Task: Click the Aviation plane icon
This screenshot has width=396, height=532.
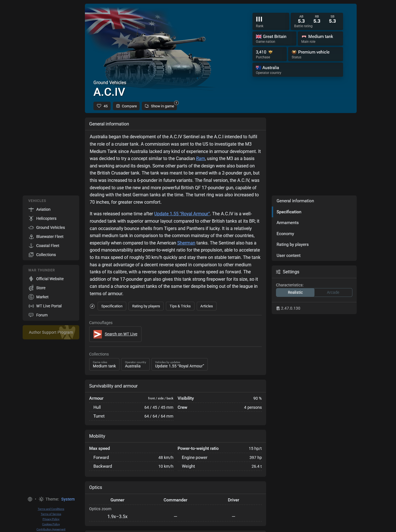Action: pyautogui.click(x=31, y=209)
